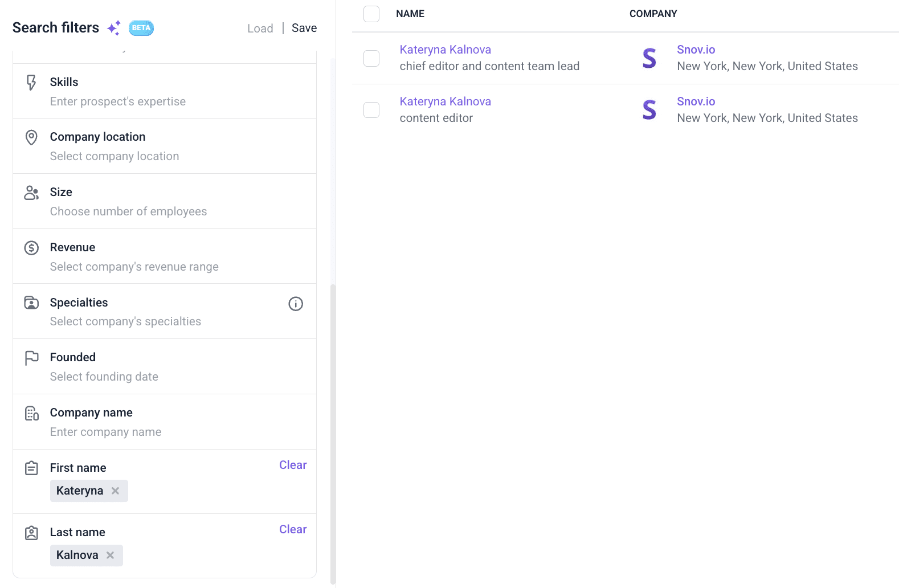Click the Skills lightning bolt icon
Image resolution: width=899 pixels, height=588 pixels.
pos(31,83)
